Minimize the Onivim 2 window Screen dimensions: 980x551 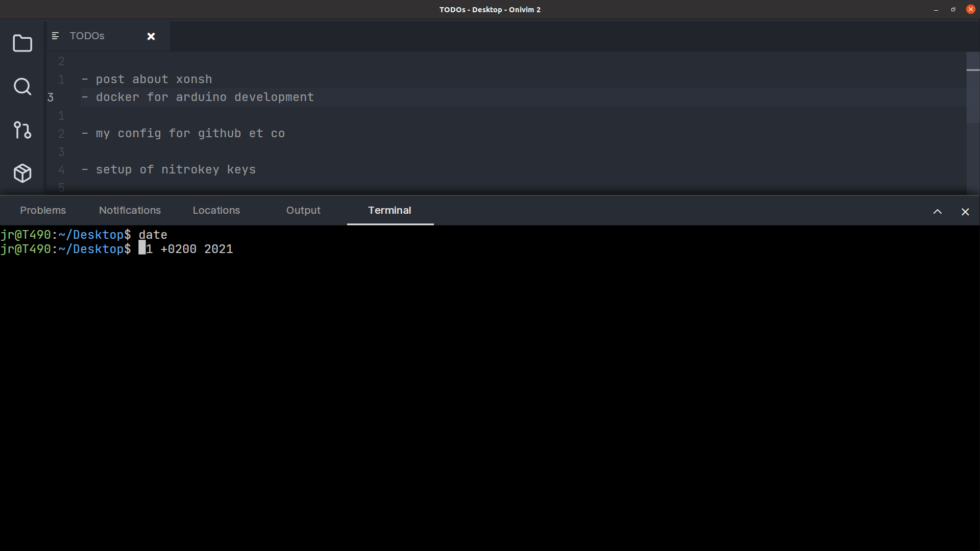(936, 9)
